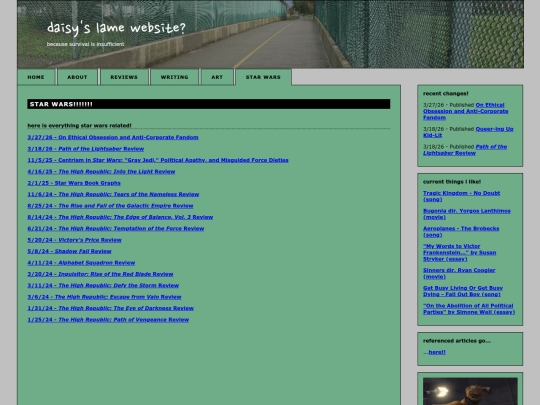Image resolution: width=540 pixels, height=405 pixels.
Task: Open Edge of Balance Vol. 3 Review
Action: pyautogui.click(x=120, y=217)
